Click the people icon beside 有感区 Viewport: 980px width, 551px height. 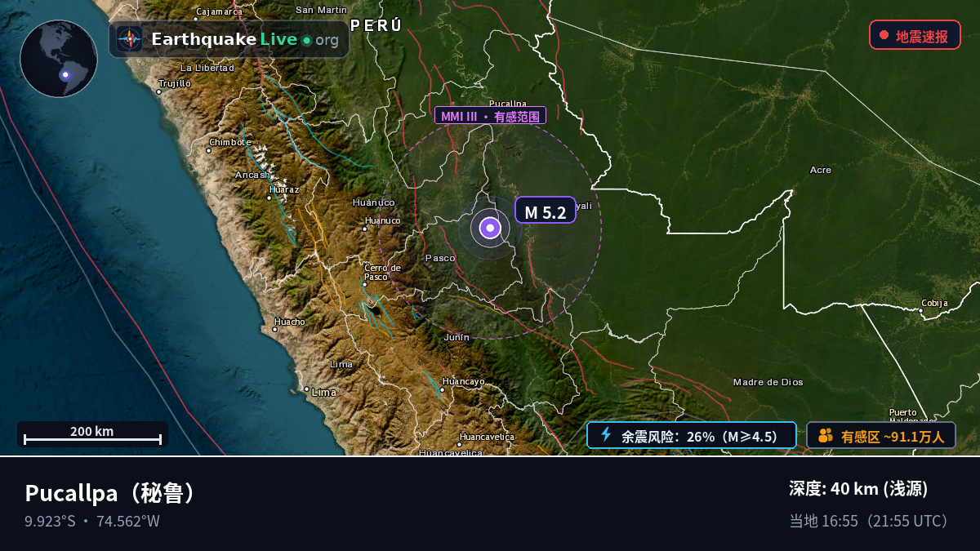point(826,436)
